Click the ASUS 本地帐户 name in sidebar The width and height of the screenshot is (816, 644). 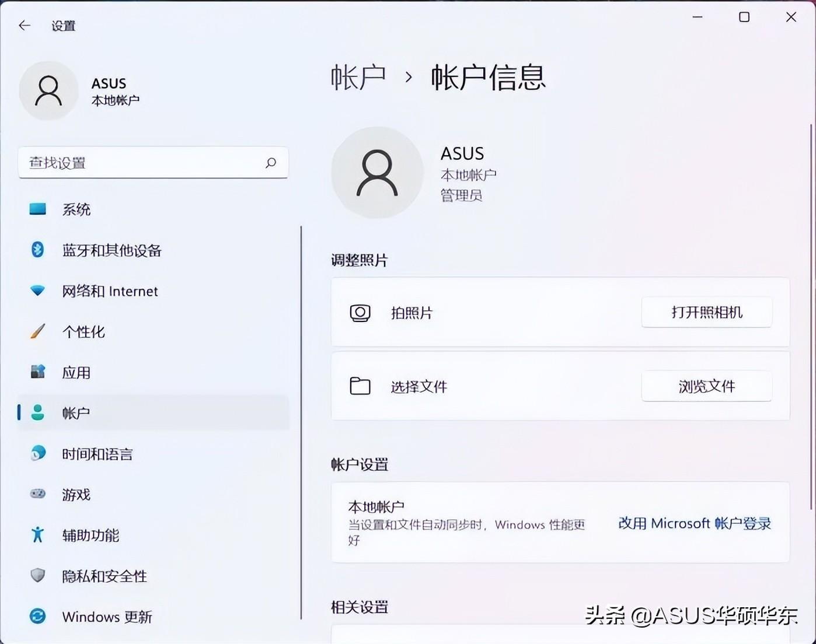coord(116,92)
